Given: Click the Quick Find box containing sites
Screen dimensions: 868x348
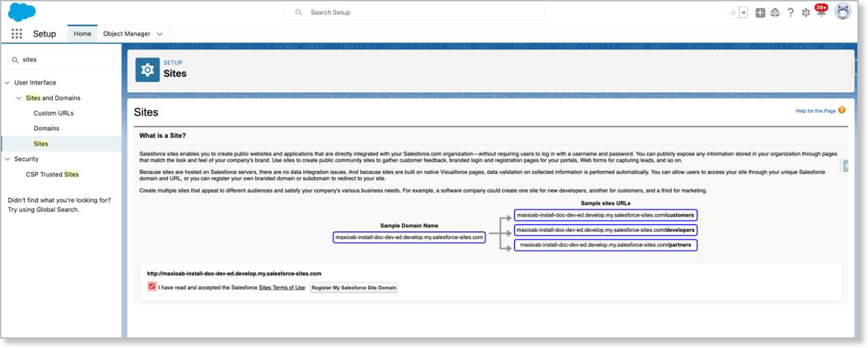Looking at the screenshot, I should 60,59.
